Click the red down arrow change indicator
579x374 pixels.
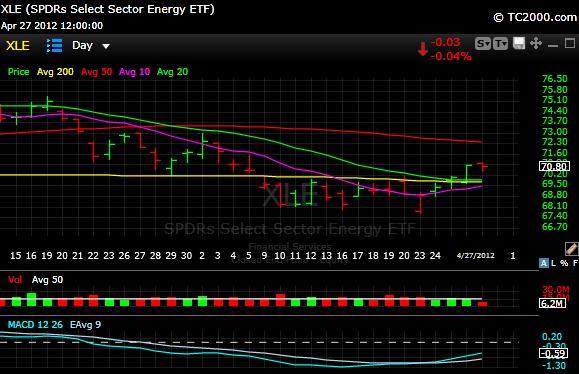click(423, 49)
